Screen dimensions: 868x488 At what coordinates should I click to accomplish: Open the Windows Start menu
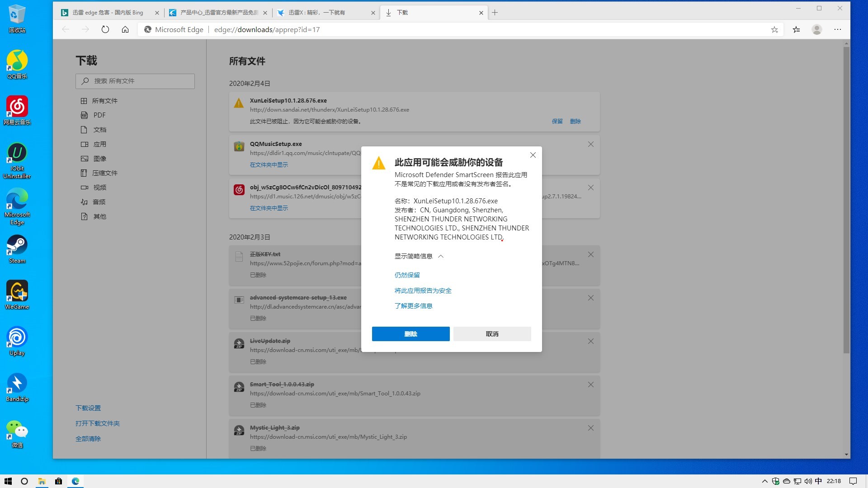(x=8, y=481)
